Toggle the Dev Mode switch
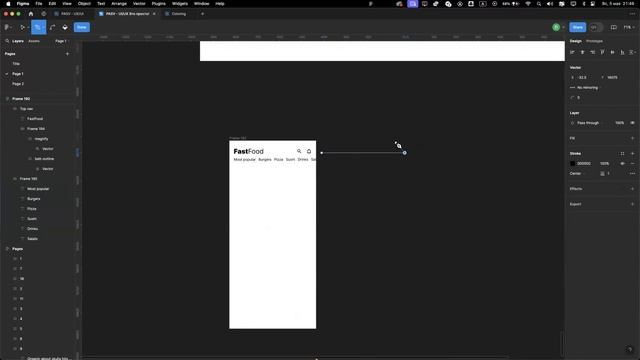 pos(596,27)
